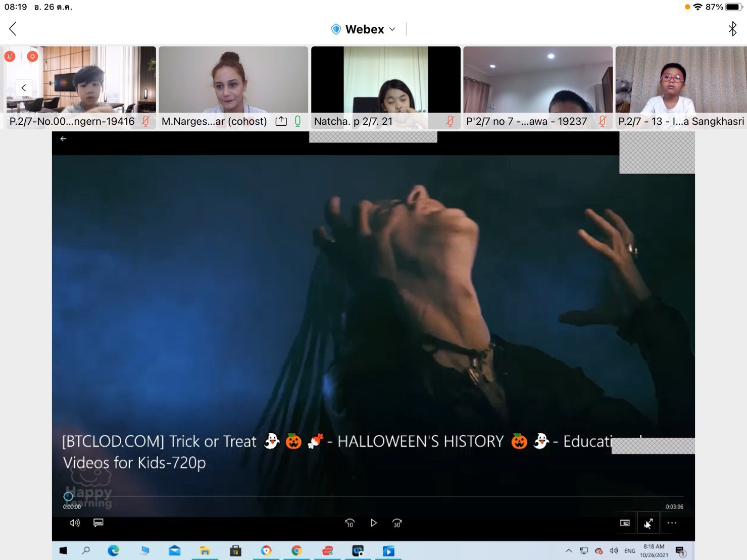Image resolution: width=747 pixels, height=560 pixels.
Task: Expand the hidden system tray icons
Action: (x=569, y=550)
